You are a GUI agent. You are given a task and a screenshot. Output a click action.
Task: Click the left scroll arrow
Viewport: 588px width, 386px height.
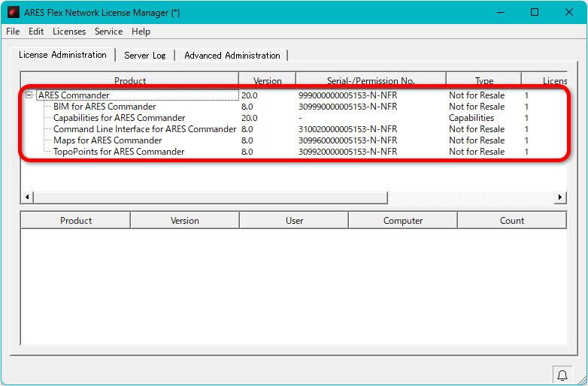tap(27, 197)
